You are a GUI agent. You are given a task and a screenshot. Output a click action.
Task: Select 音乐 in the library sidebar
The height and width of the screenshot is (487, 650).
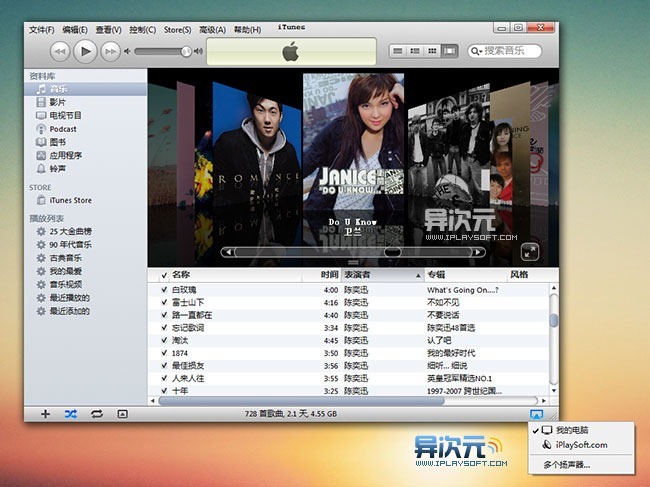click(x=85, y=89)
